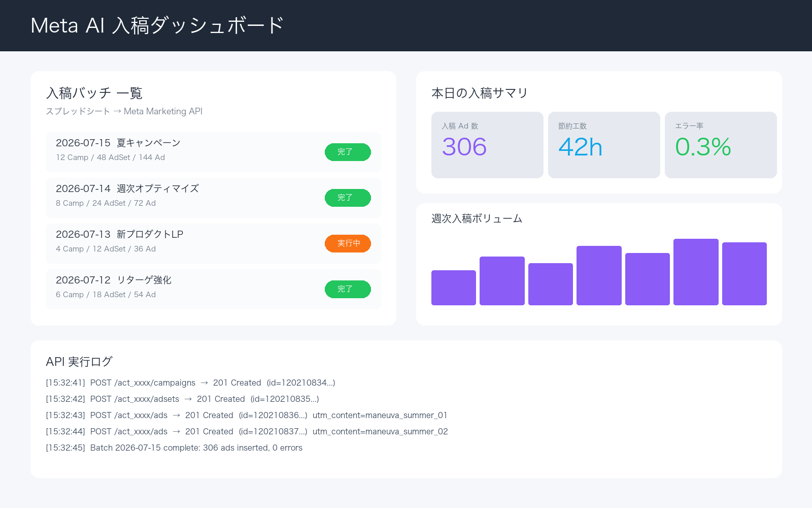
Task: Click the second bar in weekly volume chart
Action: [x=502, y=281]
